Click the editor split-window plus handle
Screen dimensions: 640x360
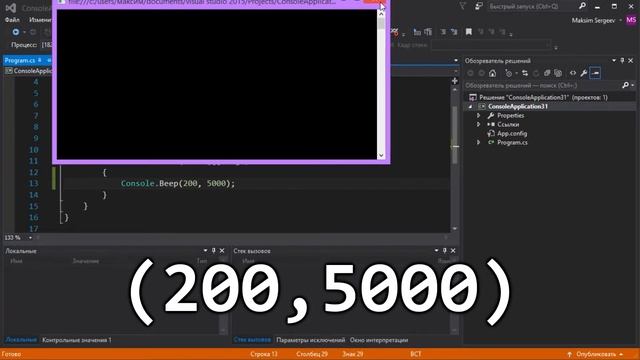tap(455, 81)
